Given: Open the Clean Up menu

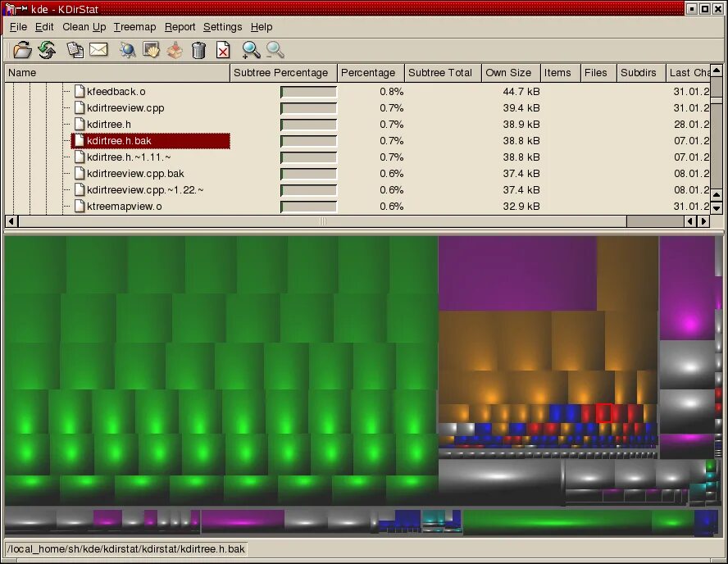Looking at the screenshot, I should tap(84, 27).
